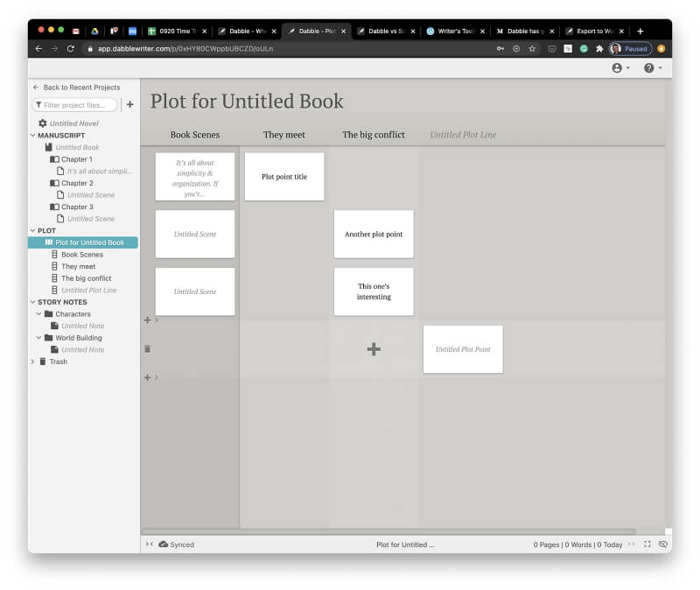Open the Plot point title card

[x=284, y=177]
